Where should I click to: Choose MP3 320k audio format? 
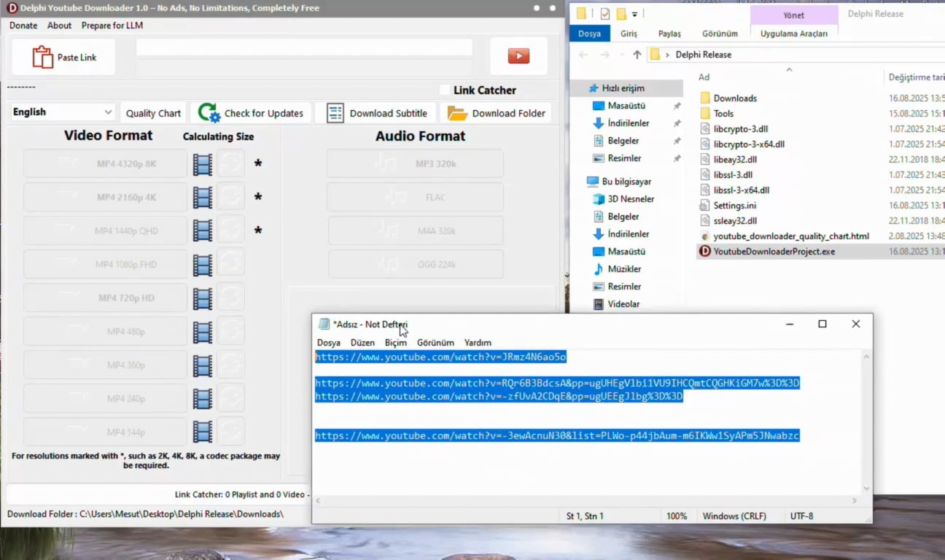[415, 164]
